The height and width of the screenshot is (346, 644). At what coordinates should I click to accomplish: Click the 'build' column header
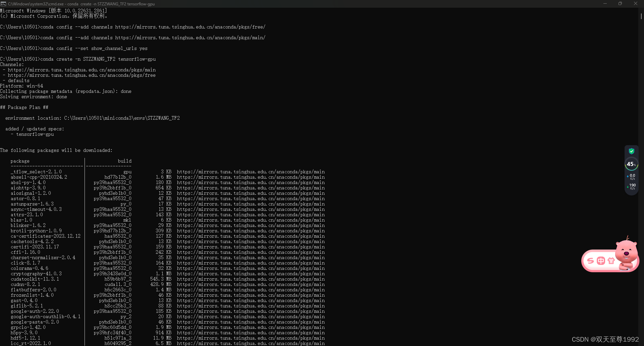pyautogui.click(x=125, y=161)
